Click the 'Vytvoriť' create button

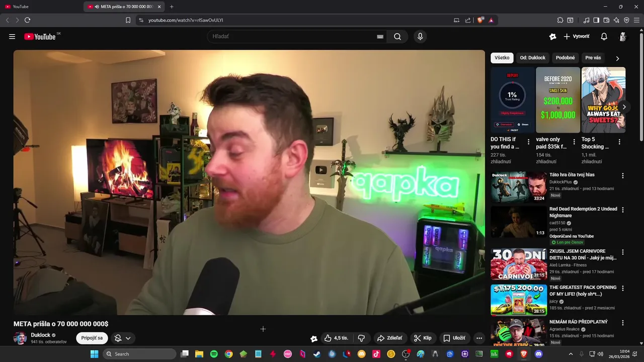click(x=577, y=37)
